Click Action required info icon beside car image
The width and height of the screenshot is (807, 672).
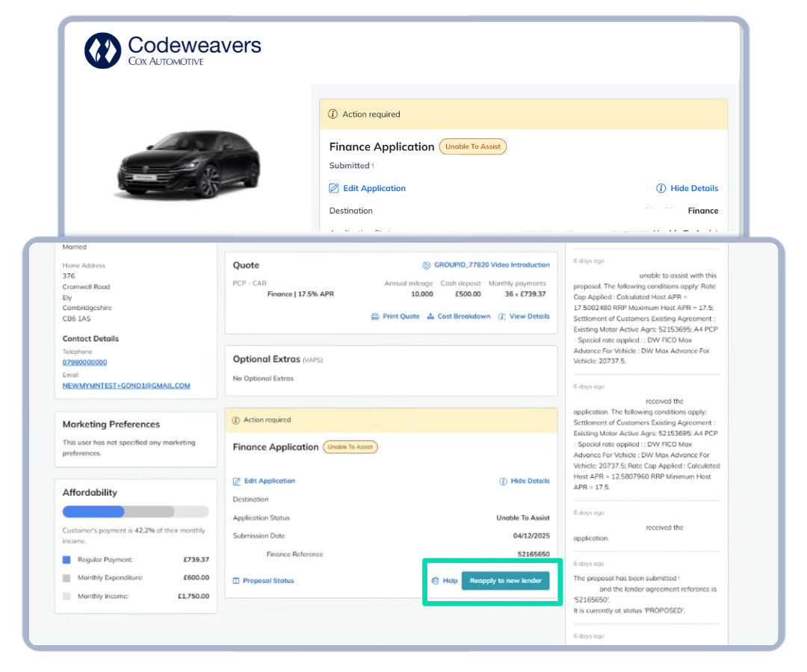(x=333, y=114)
